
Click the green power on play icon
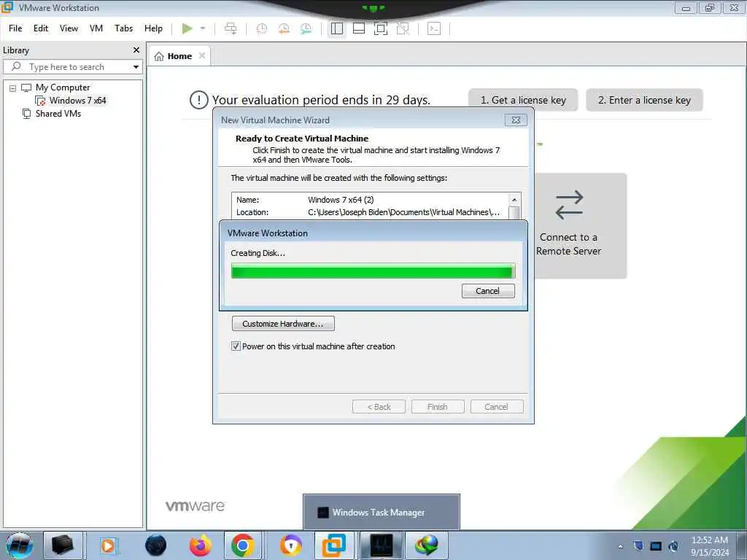click(x=187, y=28)
